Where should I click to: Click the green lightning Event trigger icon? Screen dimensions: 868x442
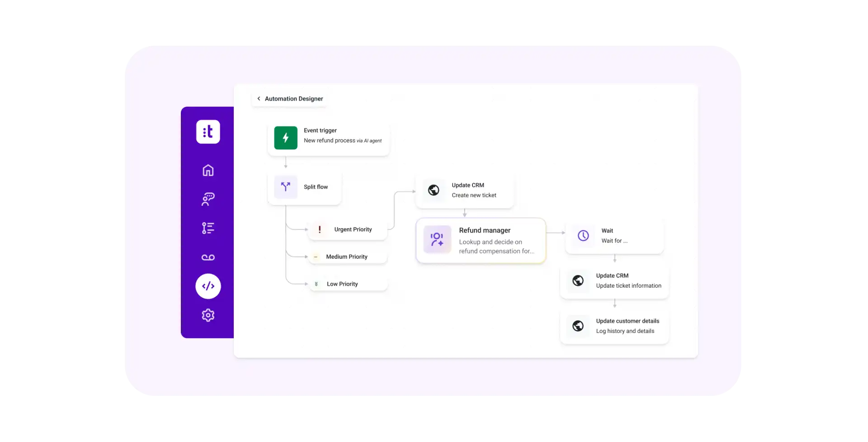click(286, 138)
